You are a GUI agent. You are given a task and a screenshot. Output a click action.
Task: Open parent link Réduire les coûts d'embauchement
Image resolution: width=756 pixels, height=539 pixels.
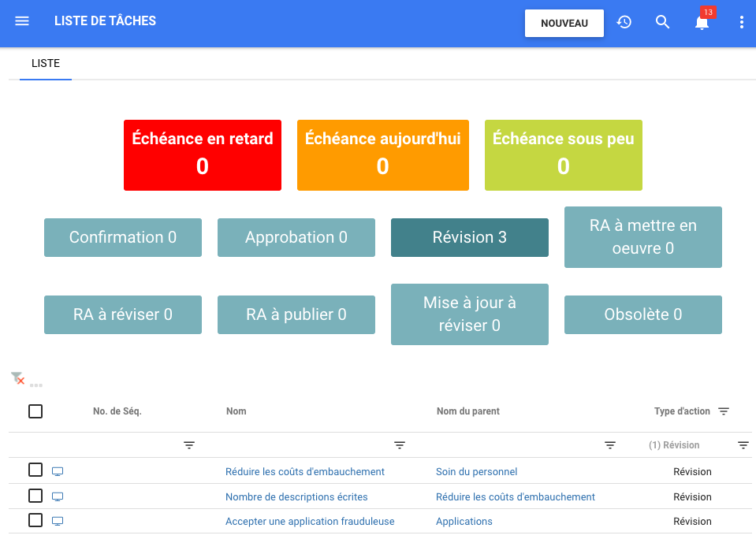tap(516, 496)
